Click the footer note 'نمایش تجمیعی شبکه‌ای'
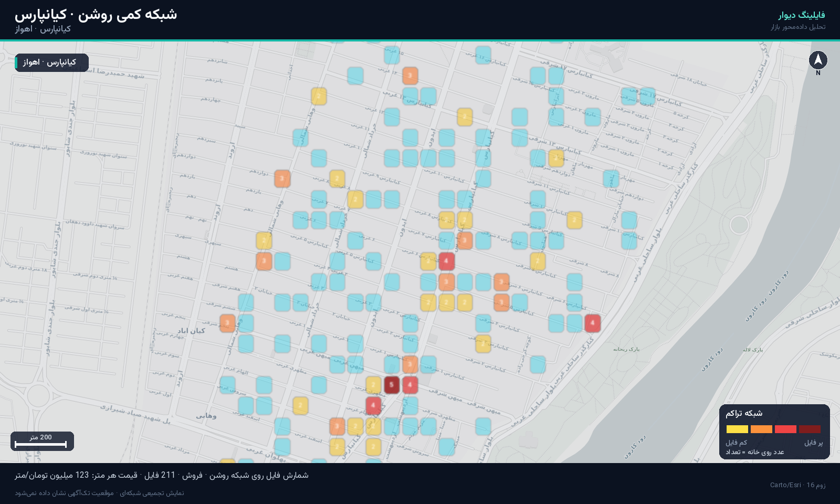The height and width of the screenshot is (504, 840). click(99, 493)
